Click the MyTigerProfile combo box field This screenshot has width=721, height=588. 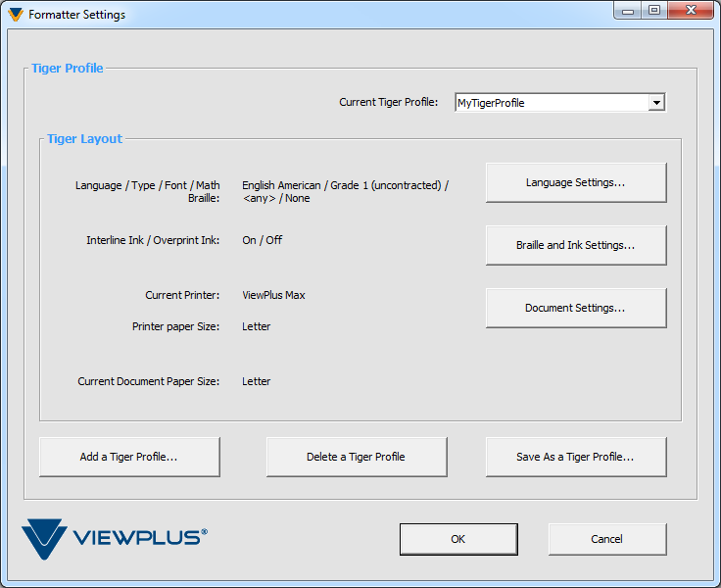point(551,103)
